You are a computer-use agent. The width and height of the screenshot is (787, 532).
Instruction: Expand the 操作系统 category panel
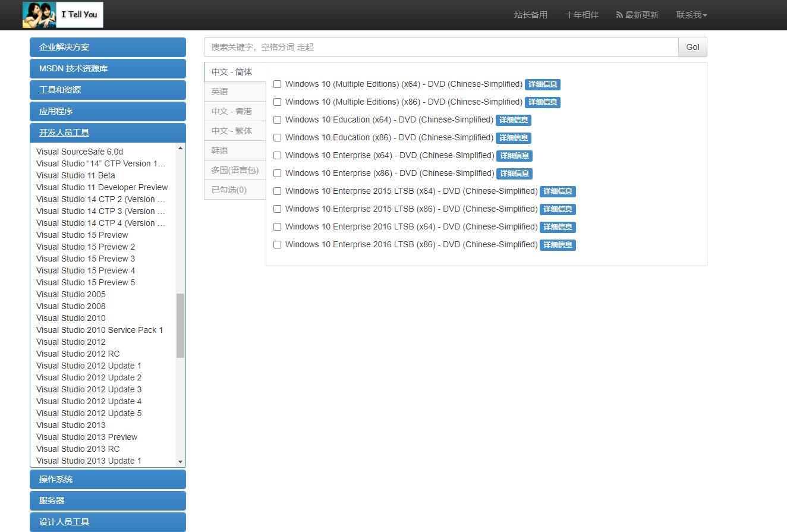pos(108,479)
